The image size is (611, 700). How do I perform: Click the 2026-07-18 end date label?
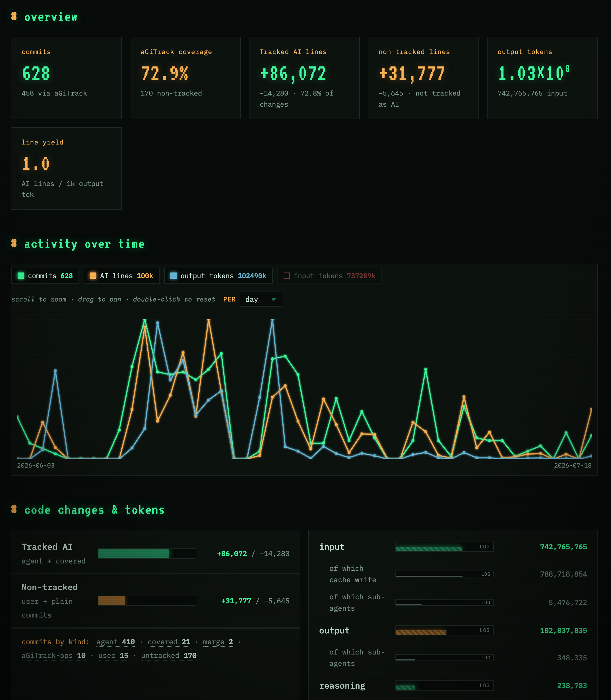tap(573, 465)
